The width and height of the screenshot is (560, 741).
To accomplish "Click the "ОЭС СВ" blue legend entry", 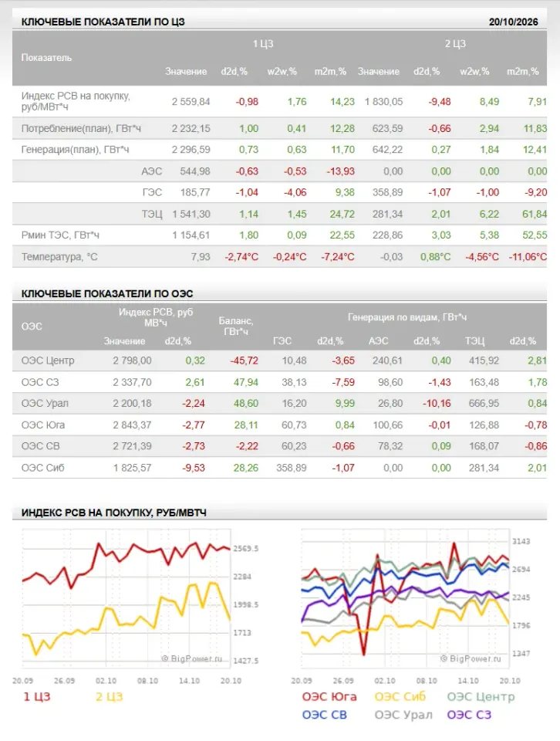I will (325, 715).
